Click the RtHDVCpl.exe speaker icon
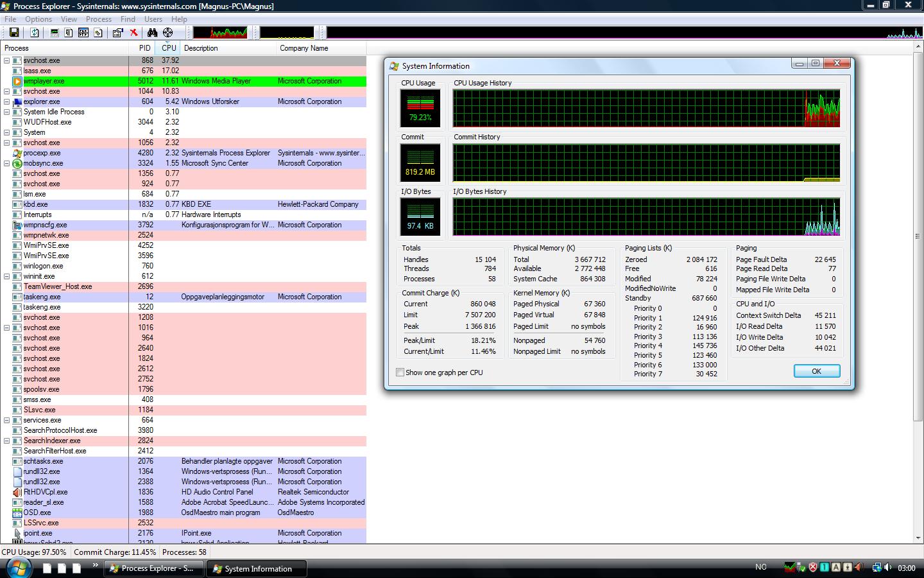Image resolution: width=924 pixels, height=578 pixels. pos(17,492)
